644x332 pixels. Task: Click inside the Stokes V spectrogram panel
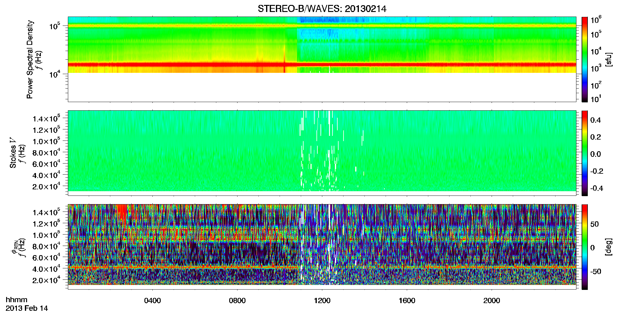click(x=322, y=153)
